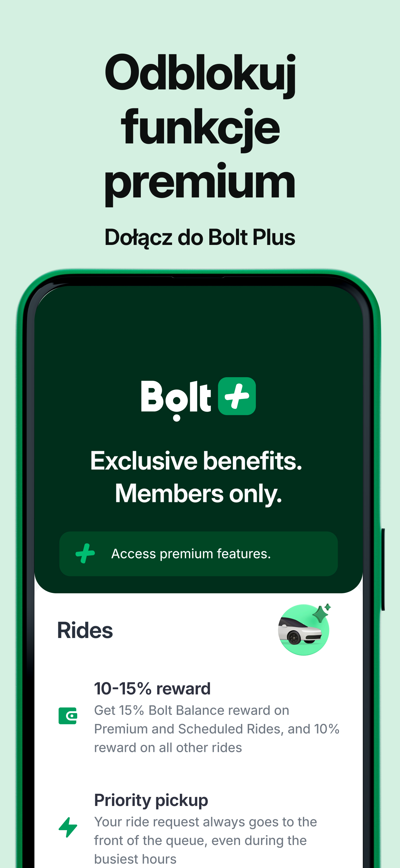The image size is (400, 868).
Task: Tap the green wallet reward icon
Action: [x=68, y=716]
